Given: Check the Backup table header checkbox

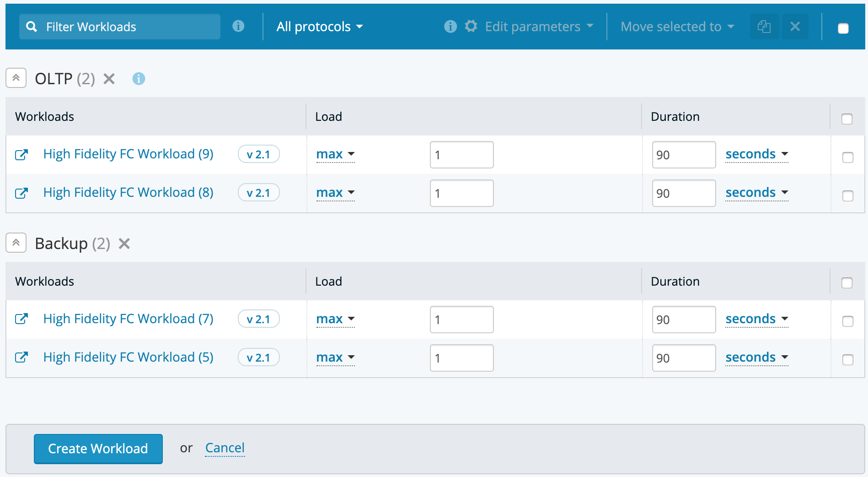Looking at the screenshot, I should pos(847,283).
